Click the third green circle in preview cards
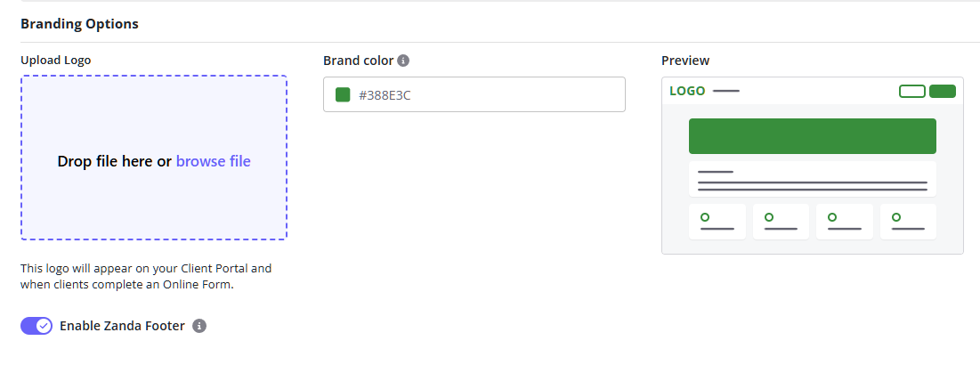Screen dimensions: 980x365 click(832, 217)
